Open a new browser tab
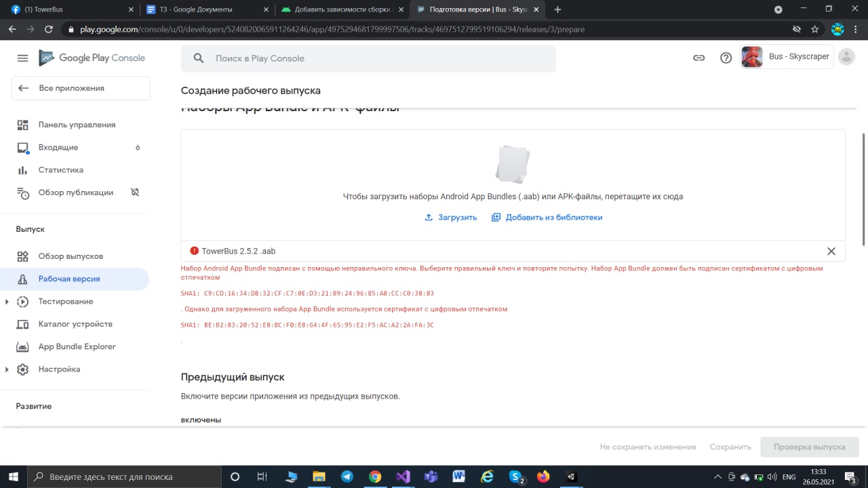The height and width of the screenshot is (488, 868). (557, 9)
